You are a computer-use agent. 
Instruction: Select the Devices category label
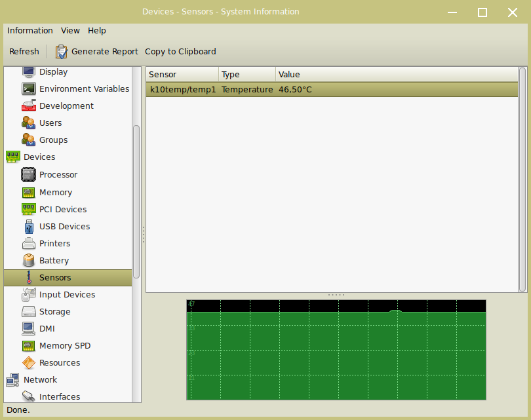coord(39,157)
